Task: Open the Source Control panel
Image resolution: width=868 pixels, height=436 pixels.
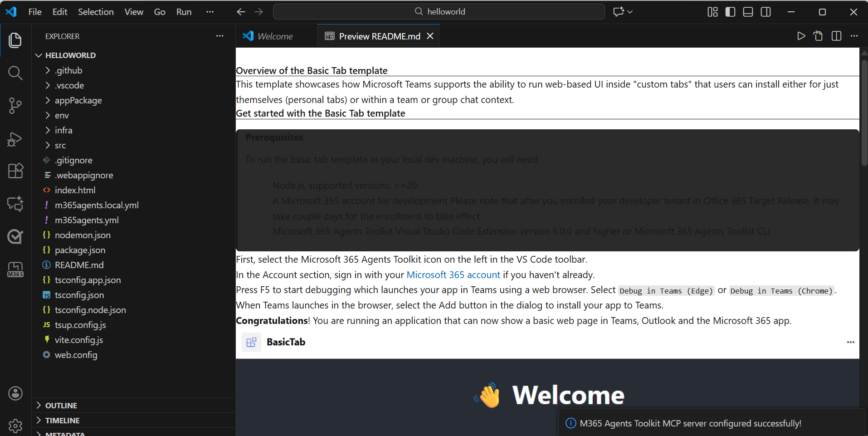Action: 15,106
